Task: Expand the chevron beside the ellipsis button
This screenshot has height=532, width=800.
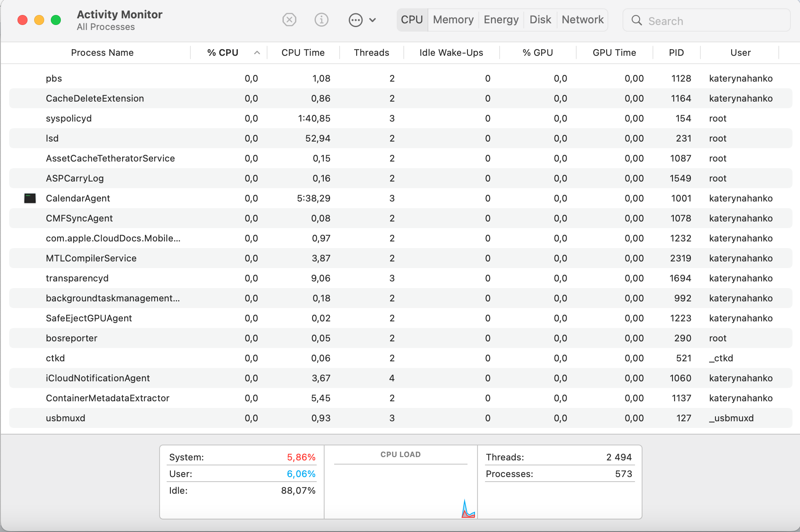Action: coord(372,20)
